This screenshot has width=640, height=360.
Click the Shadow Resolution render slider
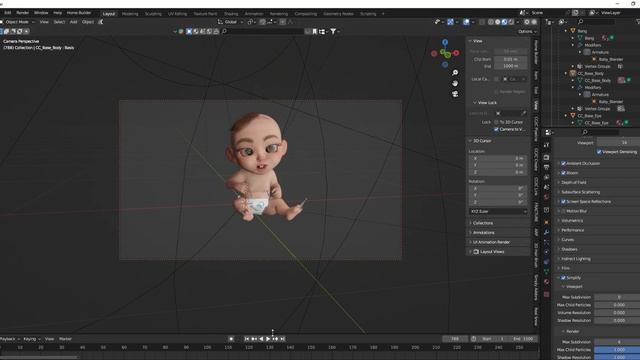tap(617, 357)
